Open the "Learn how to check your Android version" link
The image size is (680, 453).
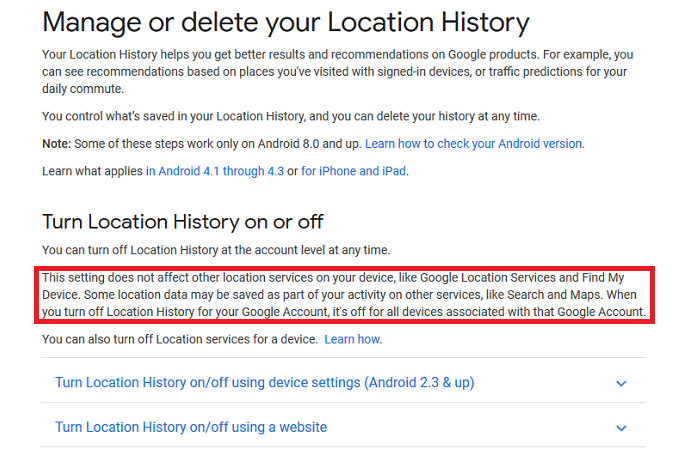tap(473, 143)
